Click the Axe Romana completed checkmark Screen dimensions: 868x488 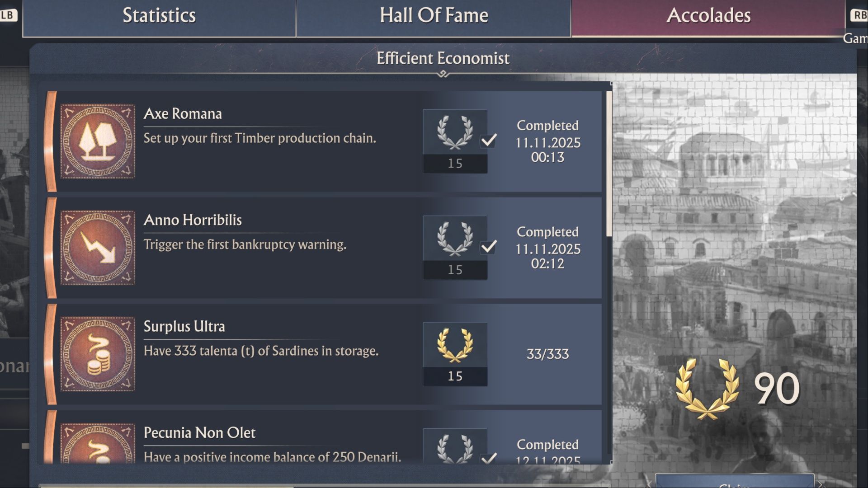tap(489, 140)
